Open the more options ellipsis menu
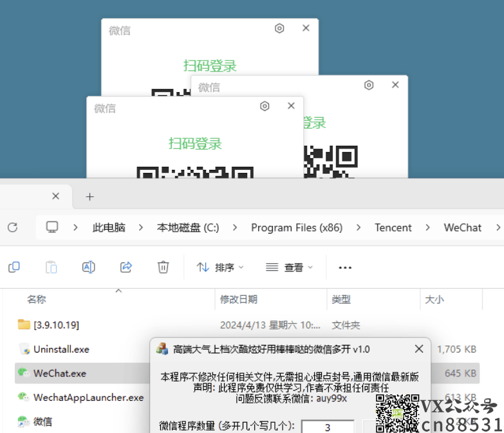 pos(345,268)
